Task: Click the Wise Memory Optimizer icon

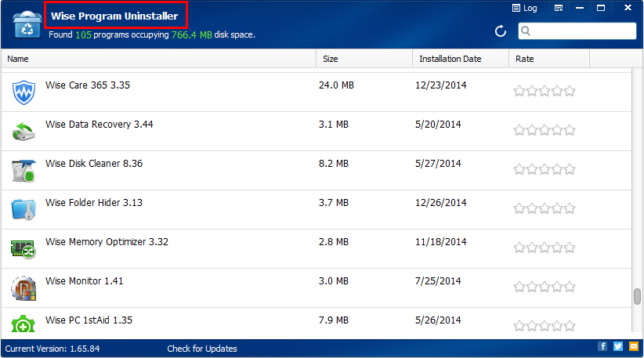Action: click(x=23, y=249)
